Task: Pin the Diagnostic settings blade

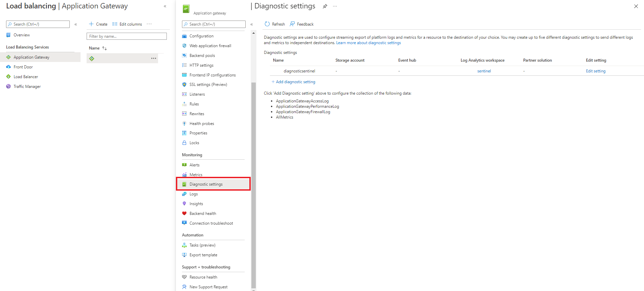Action: [325, 6]
